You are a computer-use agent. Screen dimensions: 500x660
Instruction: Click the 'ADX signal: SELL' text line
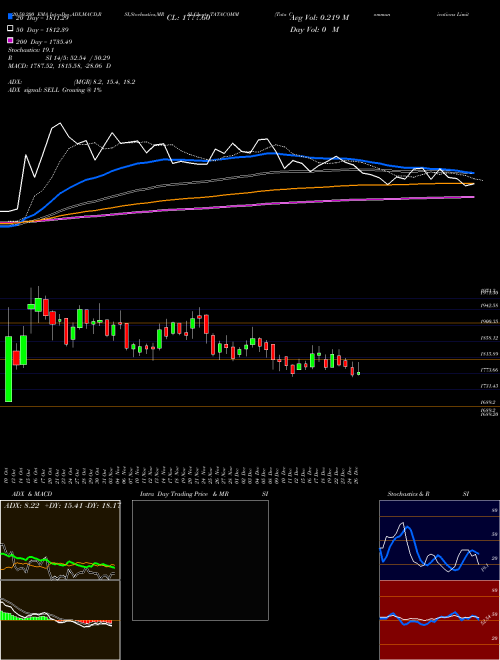tap(55, 90)
